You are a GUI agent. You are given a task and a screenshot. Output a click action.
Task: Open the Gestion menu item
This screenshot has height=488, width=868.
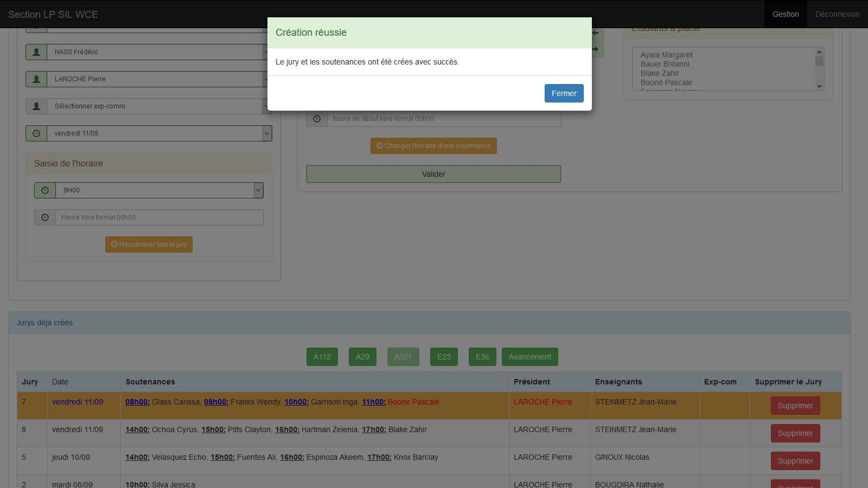tap(786, 14)
